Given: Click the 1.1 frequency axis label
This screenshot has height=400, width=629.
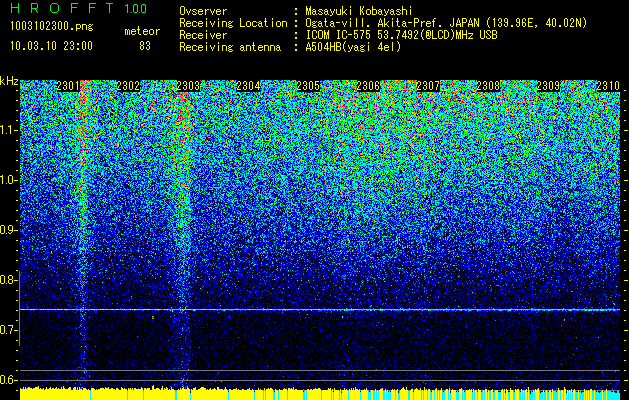Looking at the screenshot, I should (8, 130).
